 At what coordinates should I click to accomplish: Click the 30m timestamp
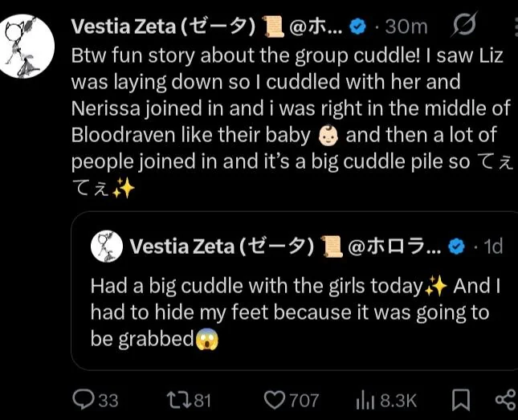point(406,27)
